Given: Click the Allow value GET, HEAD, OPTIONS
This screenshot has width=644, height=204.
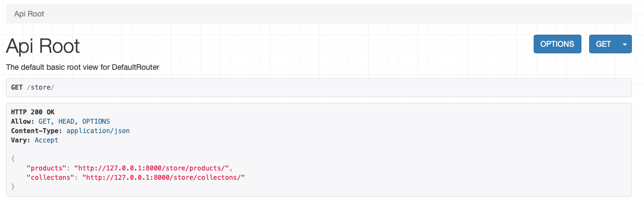Looking at the screenshot, I should tap(74, 122).
